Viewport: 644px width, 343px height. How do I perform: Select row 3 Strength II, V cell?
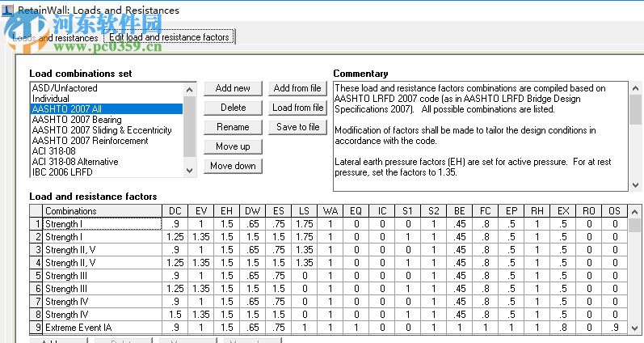pos(103,250)
